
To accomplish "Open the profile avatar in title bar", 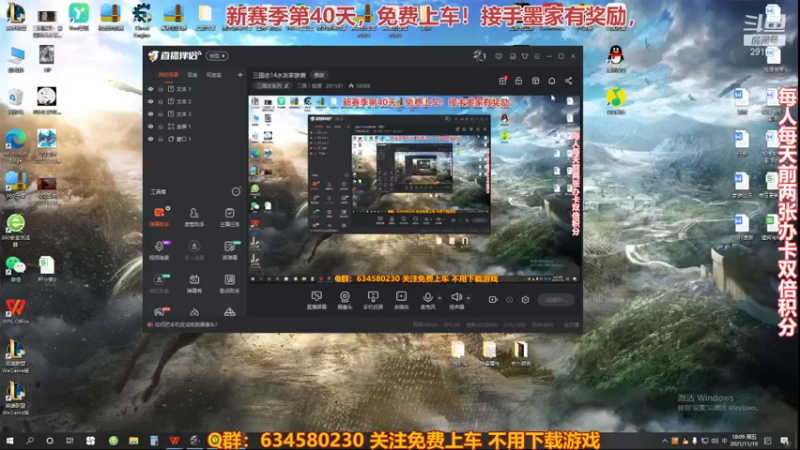I will click(x=479, y=56).
